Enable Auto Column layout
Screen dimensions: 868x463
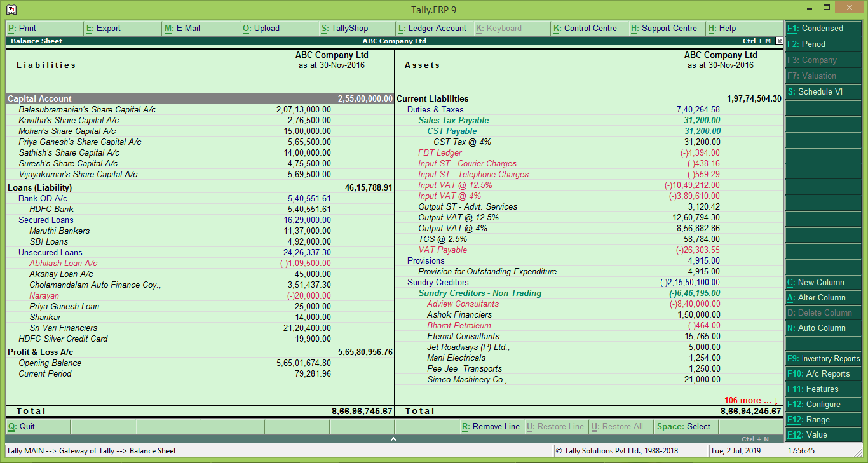823,328
